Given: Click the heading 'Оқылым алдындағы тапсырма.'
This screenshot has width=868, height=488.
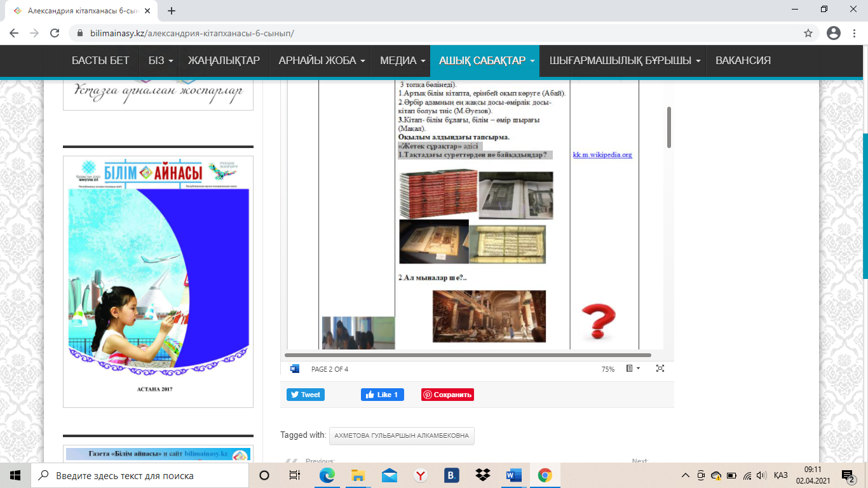Looking at the screenshot, I should (x=454, y=137).
